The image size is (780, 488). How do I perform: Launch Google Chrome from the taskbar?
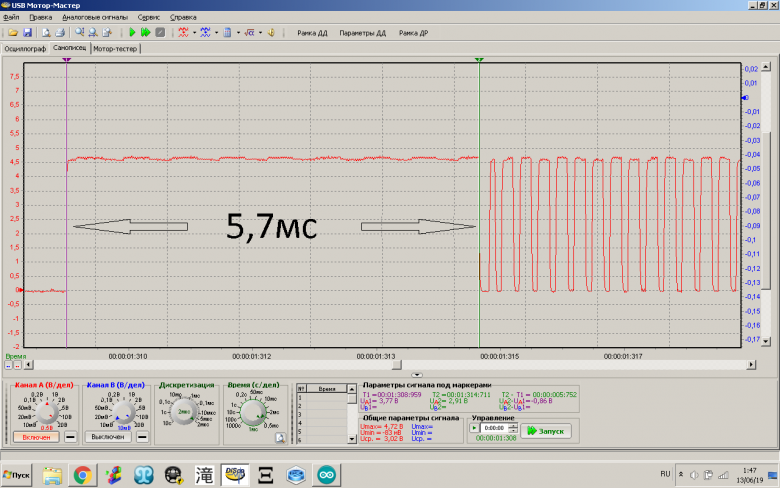(x=82, y=473)
